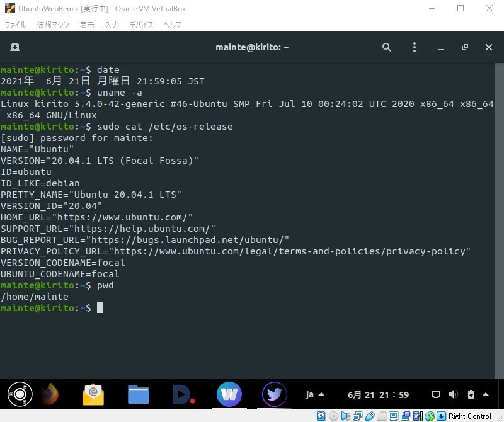Click the 'uname -a' command line

(71, 93)
